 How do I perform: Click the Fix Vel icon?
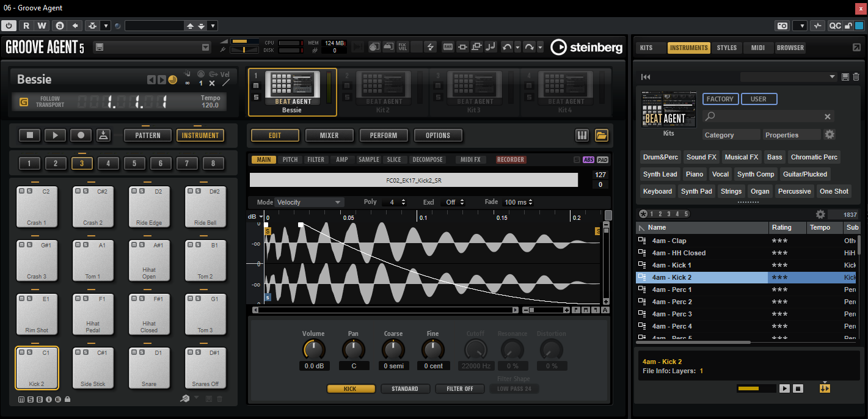pos(402,47)
